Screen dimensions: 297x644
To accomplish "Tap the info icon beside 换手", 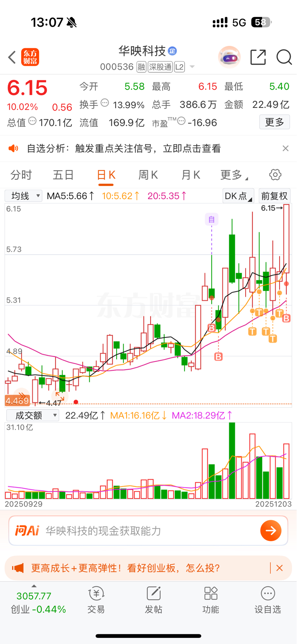I will (x=105, y=103).
